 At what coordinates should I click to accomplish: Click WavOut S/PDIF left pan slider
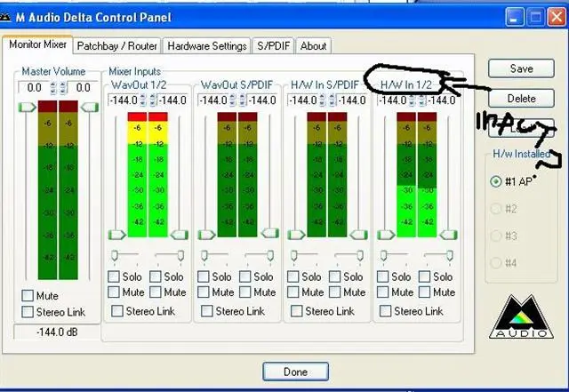[204, 256]
